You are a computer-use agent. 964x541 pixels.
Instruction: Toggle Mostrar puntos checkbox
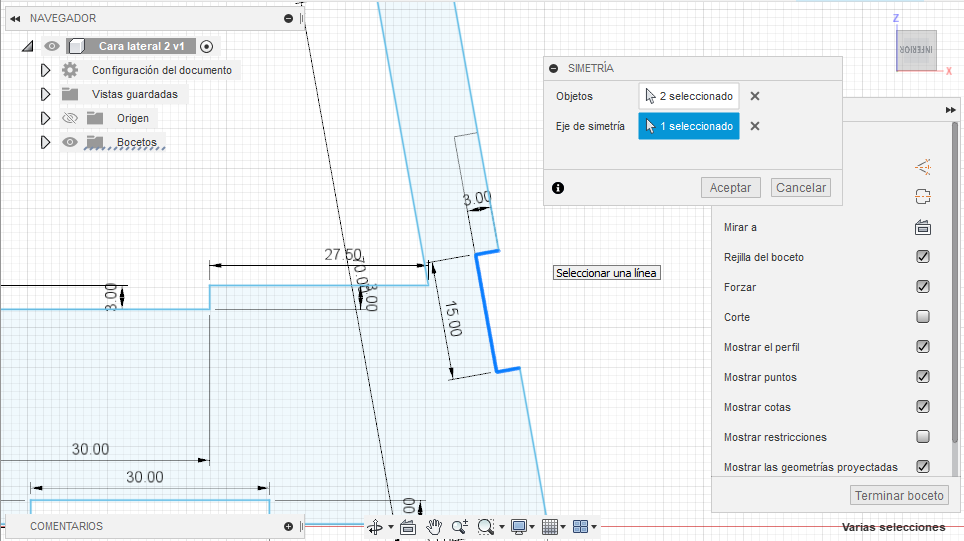(923, 376)
